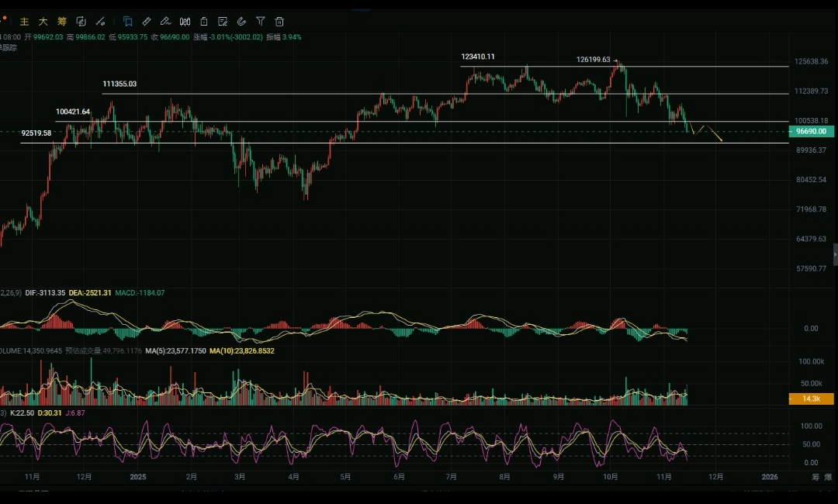This screenshot has height=504, width=838.
Task: Expand the right side panel arrow
Action: click(835, 254)
